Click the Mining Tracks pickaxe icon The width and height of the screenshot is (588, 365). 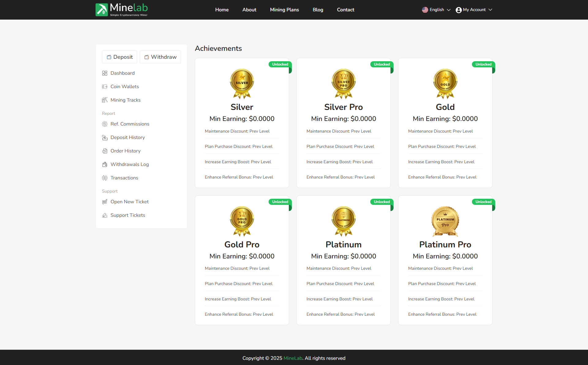tap(105, 100)
